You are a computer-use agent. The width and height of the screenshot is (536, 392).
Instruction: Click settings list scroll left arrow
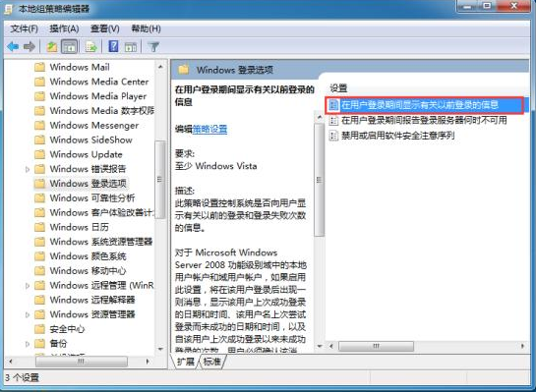click(331, 346)
